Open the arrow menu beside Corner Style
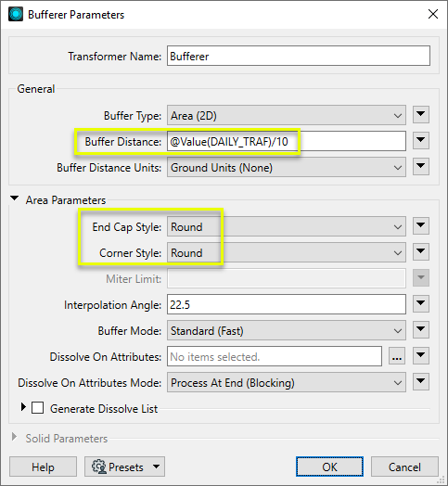This screenshot has width=448, height=486. pyautogui.click(x=421, y=252)
